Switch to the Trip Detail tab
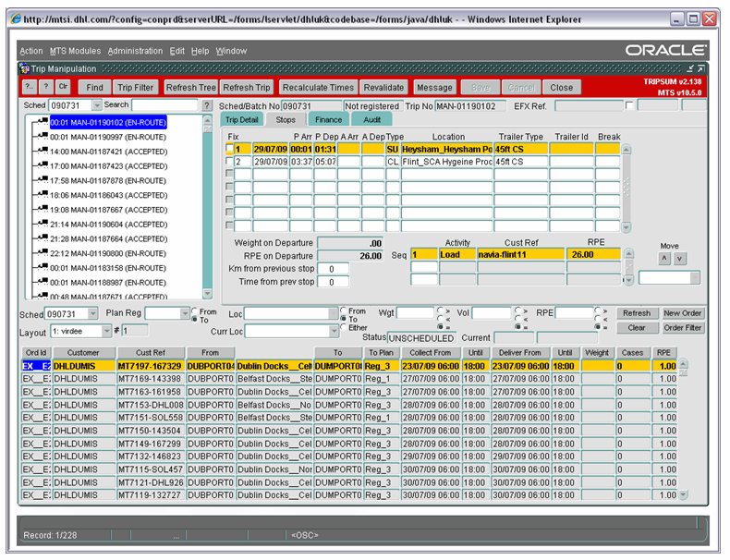 click(241, 119)
